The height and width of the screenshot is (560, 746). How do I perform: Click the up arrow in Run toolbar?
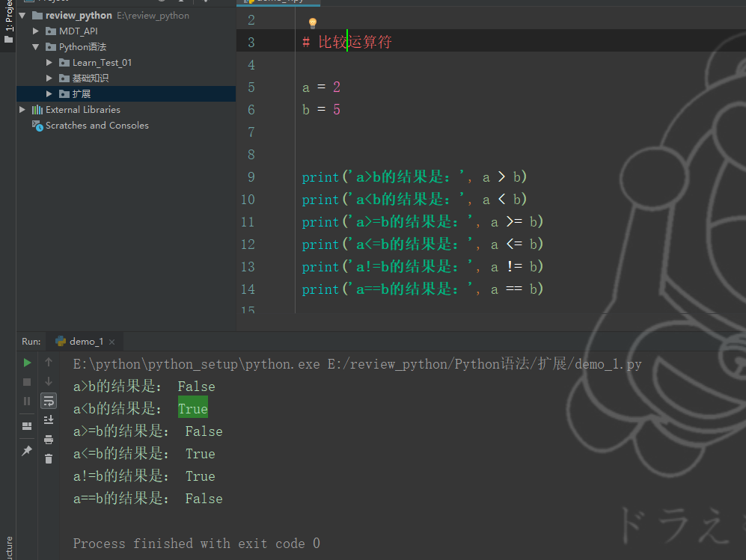pyautogui.click(x=49, y=362)
